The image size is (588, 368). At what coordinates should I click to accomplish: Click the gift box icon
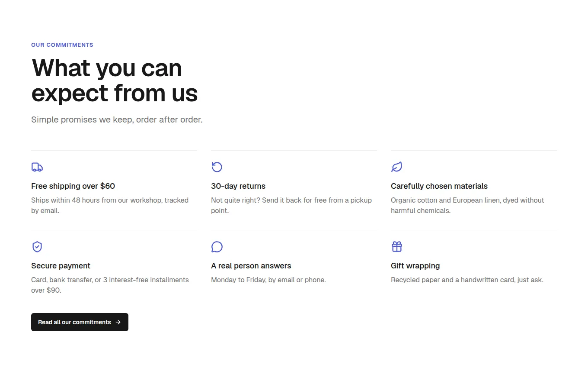396,247
